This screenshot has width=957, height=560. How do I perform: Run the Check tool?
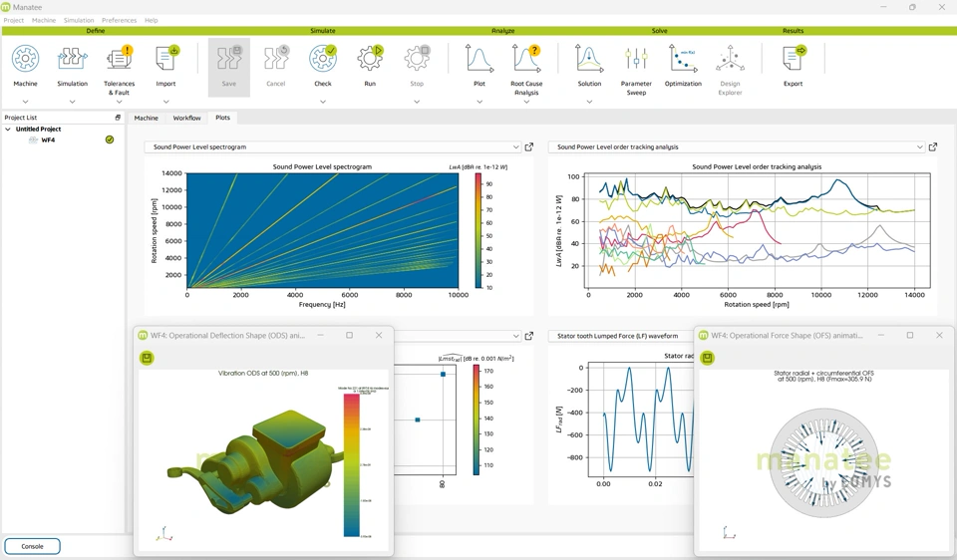point(323,59)
